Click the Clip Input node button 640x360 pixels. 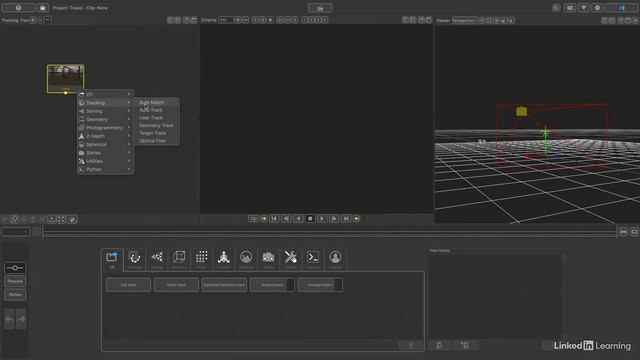(x=128, y=285)
